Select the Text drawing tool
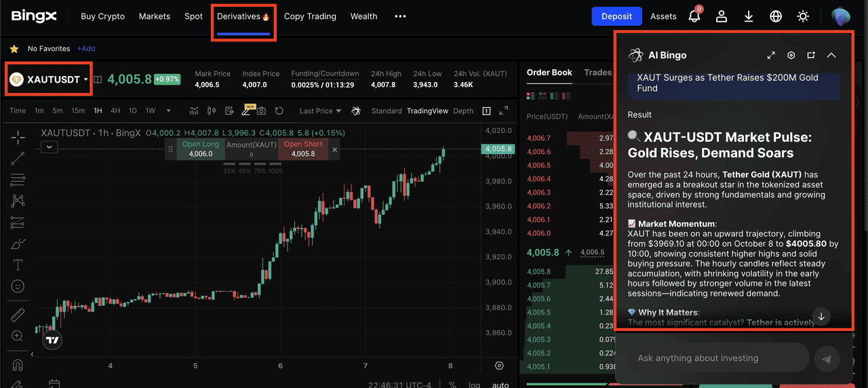Screen dimensions: 868x388 (x=18, y=265)
